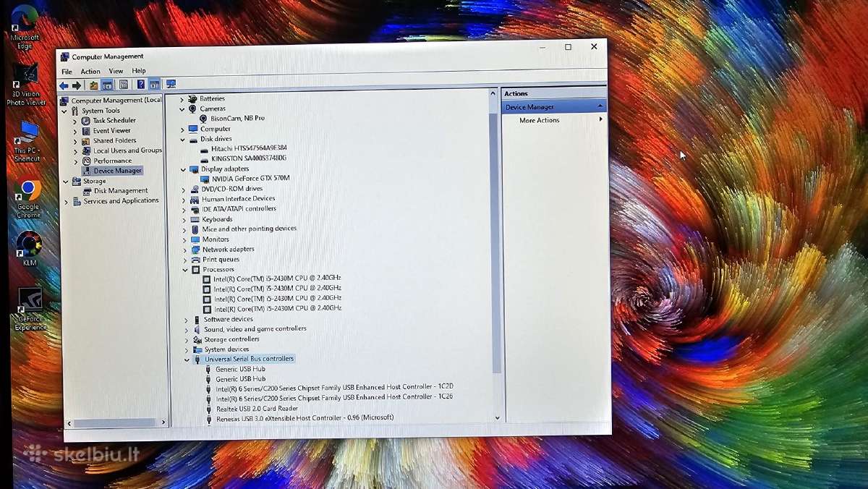Viewport: 868px width, 489px height.
Task: Click the Keyboards category icon
Action: point(195,219)
